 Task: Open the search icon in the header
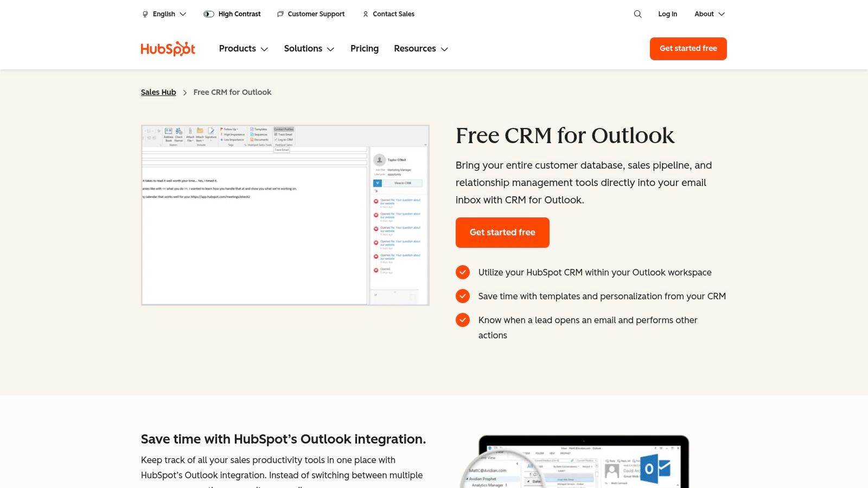(x=638, y=14)
